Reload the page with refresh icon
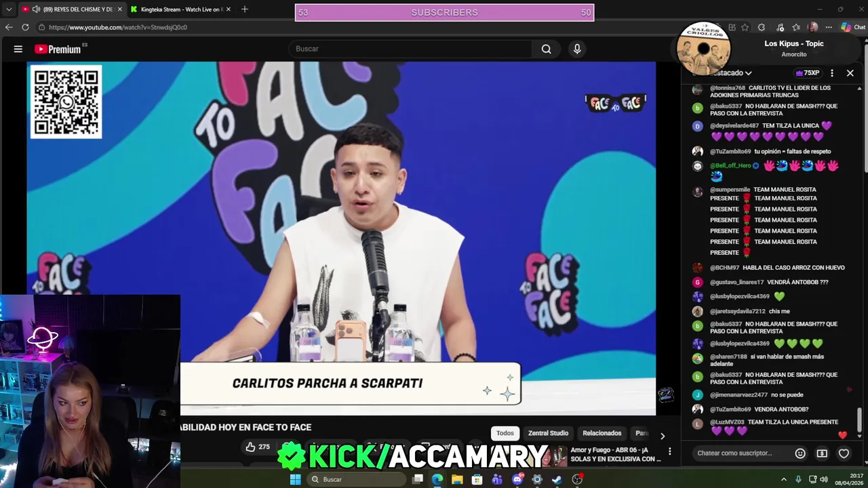The width and height of the screenshot is (868, 488). [25, 27]
